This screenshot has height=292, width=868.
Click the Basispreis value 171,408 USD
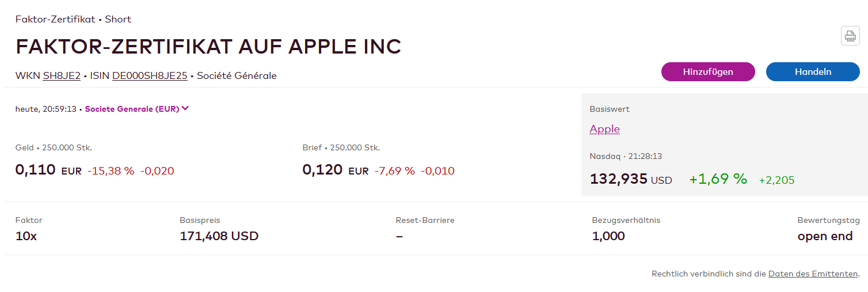[x=219, y=236]
